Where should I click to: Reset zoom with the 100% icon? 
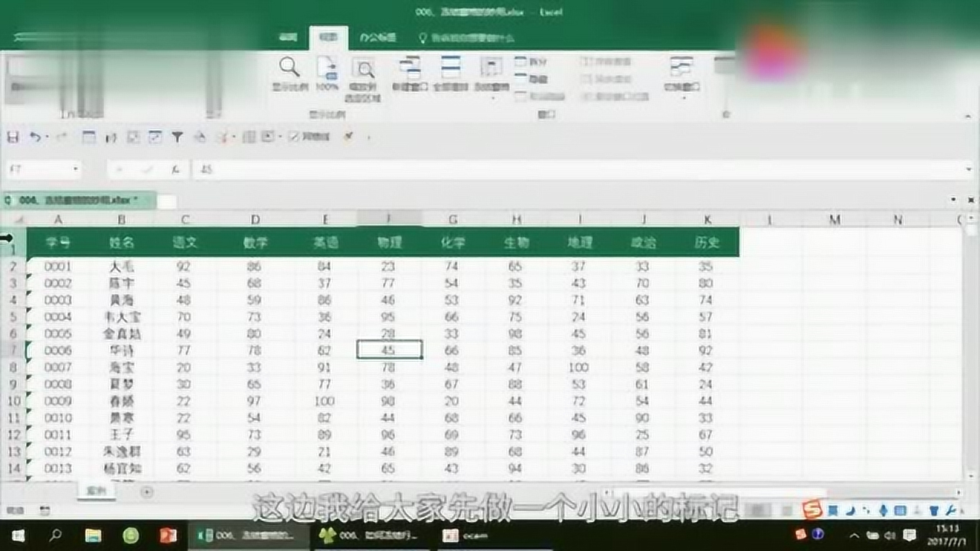click(x=327, y=74)
